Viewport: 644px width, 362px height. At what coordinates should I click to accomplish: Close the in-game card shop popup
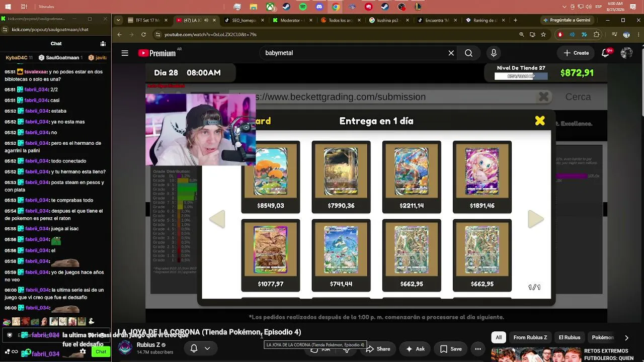pos(540,121)
